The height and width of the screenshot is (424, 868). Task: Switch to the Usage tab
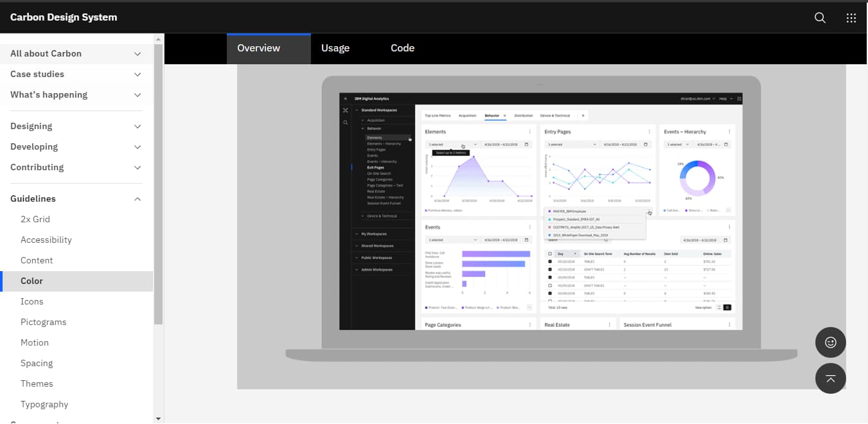click(335, 49)
